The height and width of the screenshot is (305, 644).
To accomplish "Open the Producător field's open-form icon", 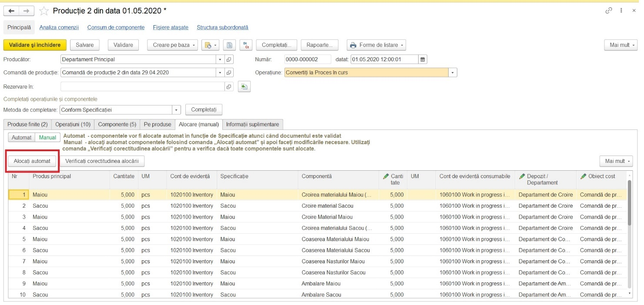I will (229, 60).
